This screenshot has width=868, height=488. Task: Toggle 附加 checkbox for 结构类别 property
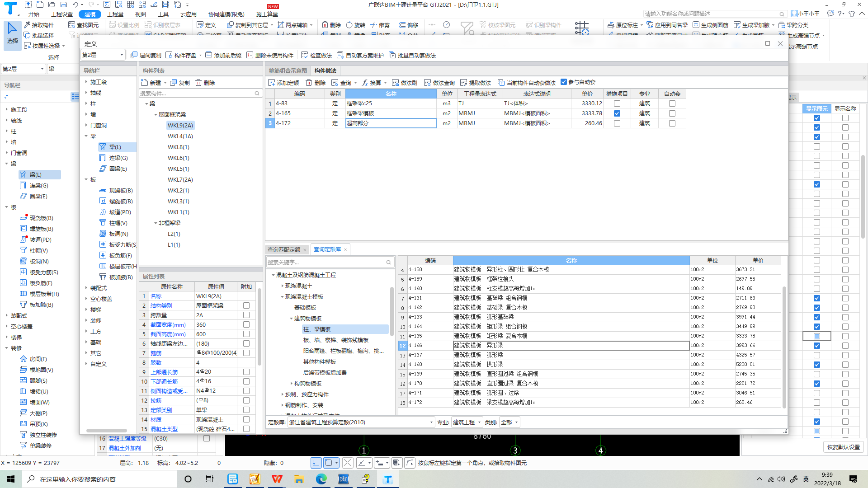(246, 305)
